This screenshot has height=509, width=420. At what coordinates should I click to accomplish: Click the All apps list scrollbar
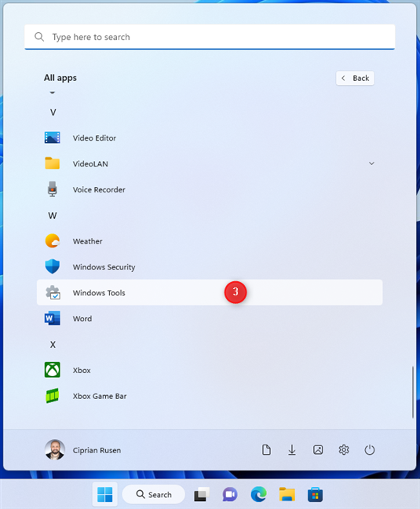(413, 392)
